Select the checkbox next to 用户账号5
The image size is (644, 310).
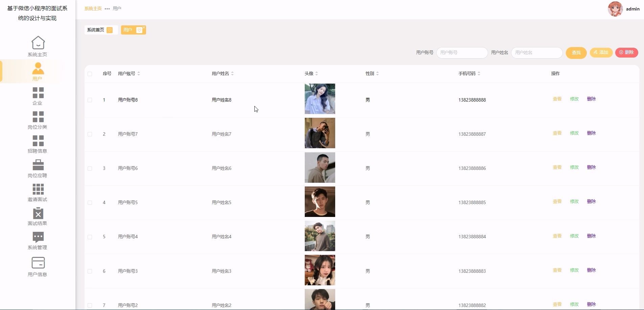pos(90,202)
